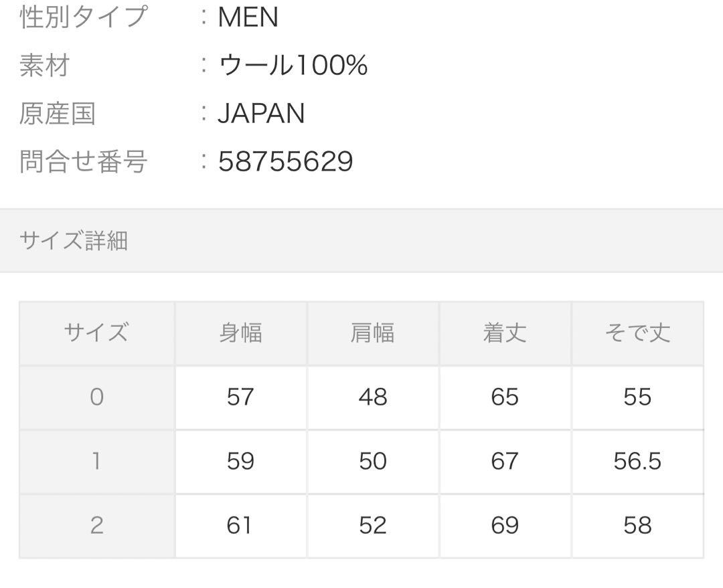This screenshot has width=723, height=588.
Task: Click the 着丈 value 69 cell
Action: click(505, 525)
